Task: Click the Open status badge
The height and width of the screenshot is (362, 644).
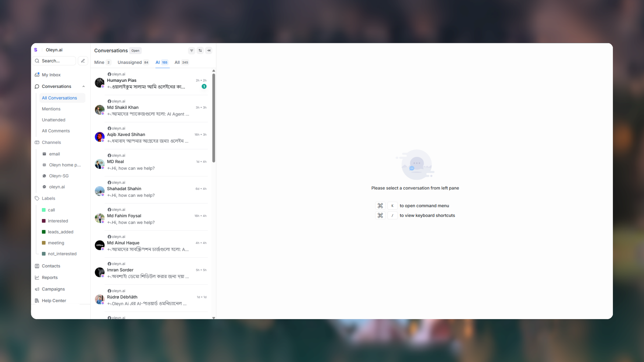Action: click(x=135, y=51)
